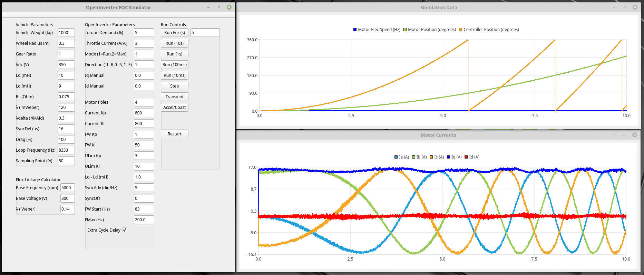Viewport: 644px width, 275px height.
Task: Maximize the Motor Currents window
Action: tap(624, 135)
